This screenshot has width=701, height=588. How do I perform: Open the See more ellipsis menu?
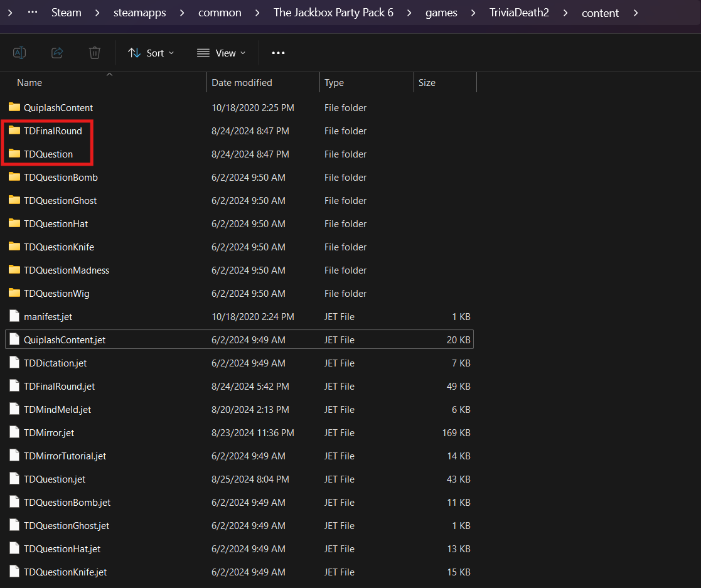[x=278, y=53]
